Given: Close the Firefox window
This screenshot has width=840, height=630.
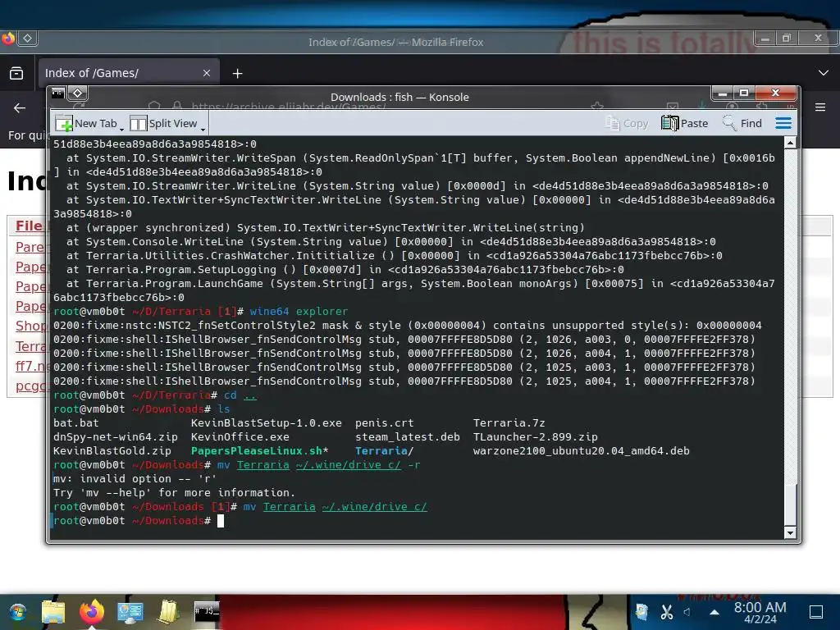Looking at the screenshot, I should 818,38.
